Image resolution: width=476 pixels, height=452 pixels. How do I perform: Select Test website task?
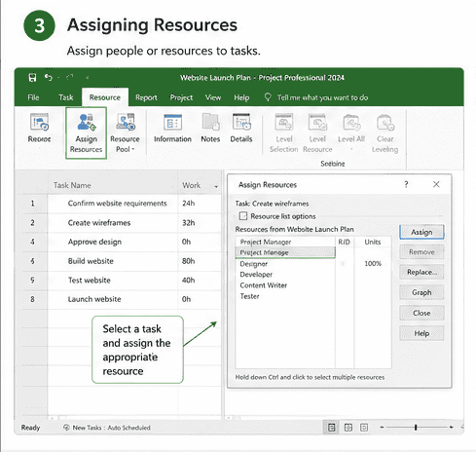[90, 281]
